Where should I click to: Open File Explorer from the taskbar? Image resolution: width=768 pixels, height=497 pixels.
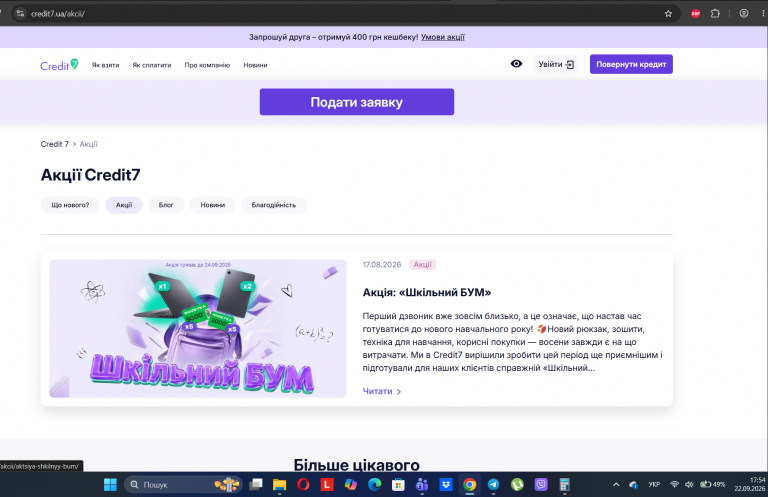[279, 485]
